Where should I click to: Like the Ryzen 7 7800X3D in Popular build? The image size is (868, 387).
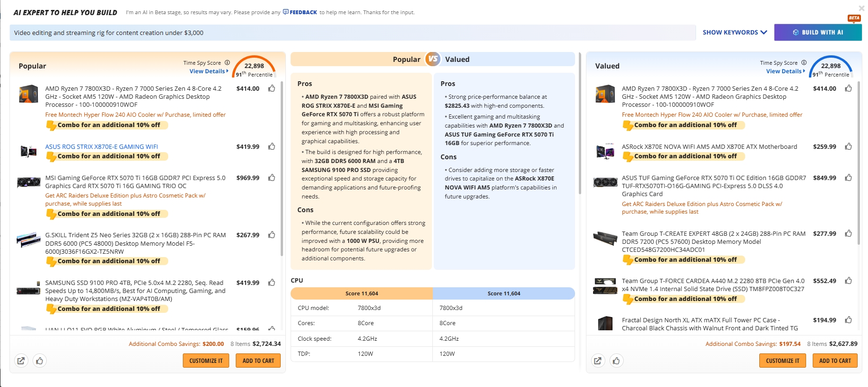pyautogui.click(x=272, y=88)
